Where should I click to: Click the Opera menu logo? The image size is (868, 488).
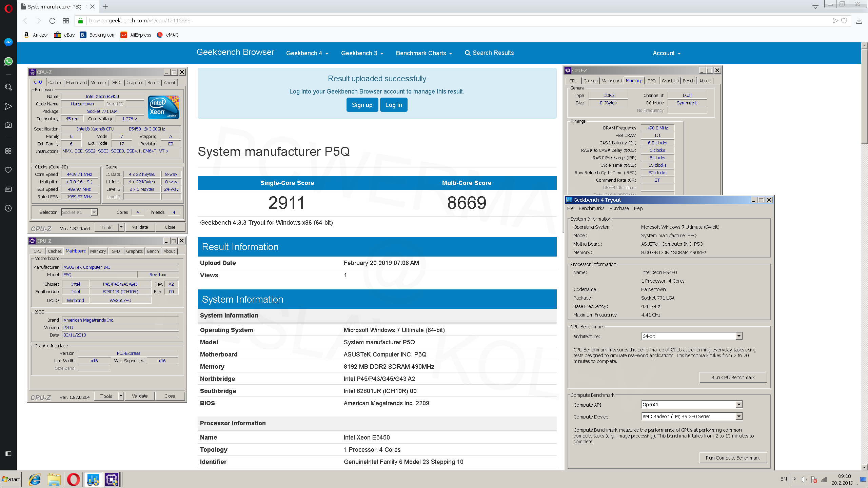point(8,8)
